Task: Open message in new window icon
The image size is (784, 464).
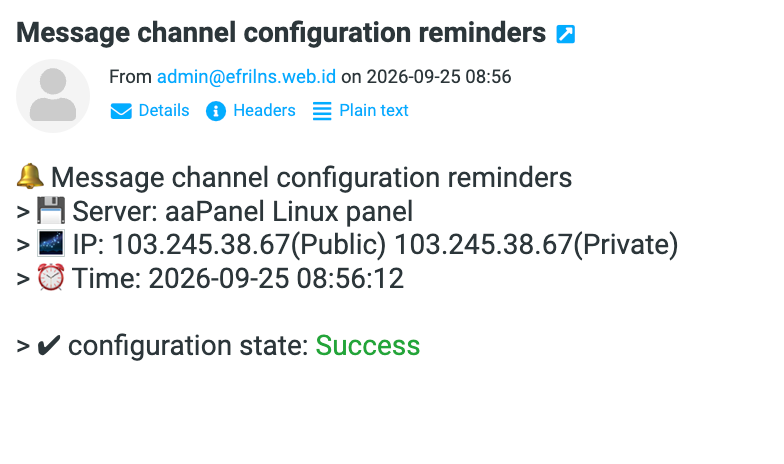Action: click(566, 34)
